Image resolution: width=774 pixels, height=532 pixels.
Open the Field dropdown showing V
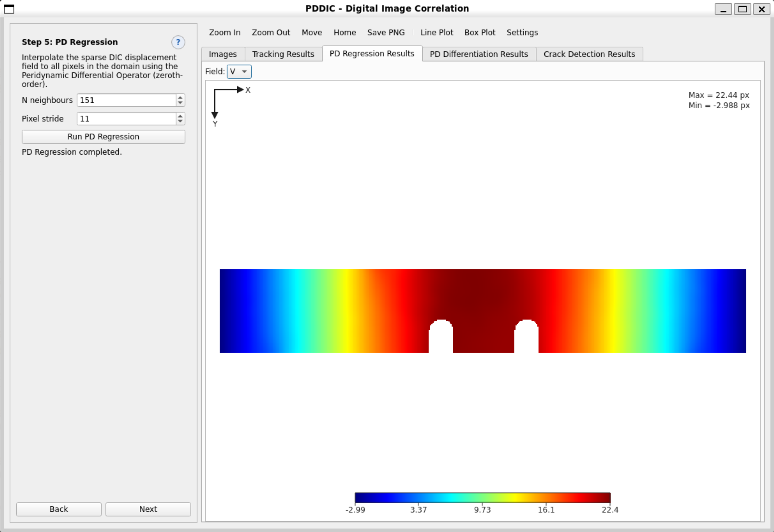(x=239, y=72)
